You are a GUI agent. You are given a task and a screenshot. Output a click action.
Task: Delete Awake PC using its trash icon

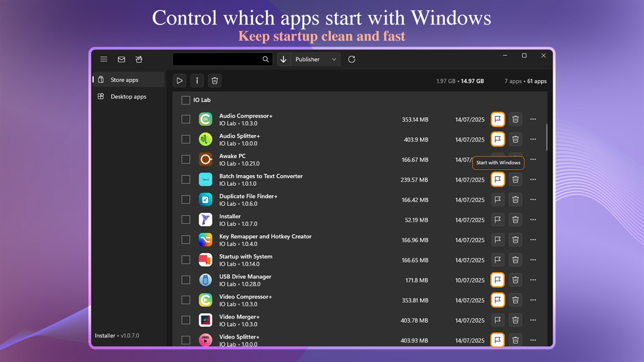[515, 160]
